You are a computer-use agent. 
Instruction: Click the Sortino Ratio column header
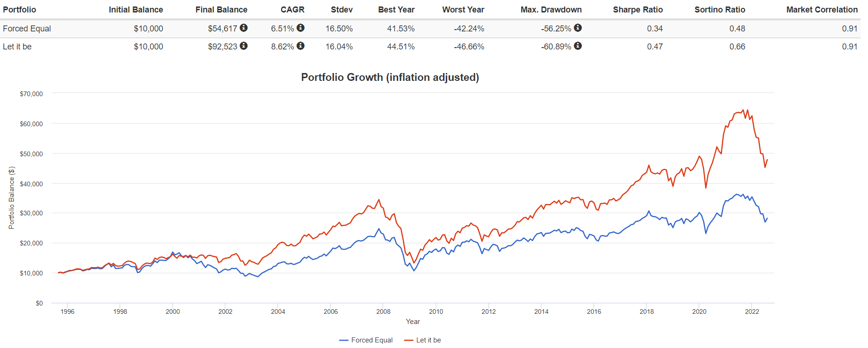pos(720,10)
